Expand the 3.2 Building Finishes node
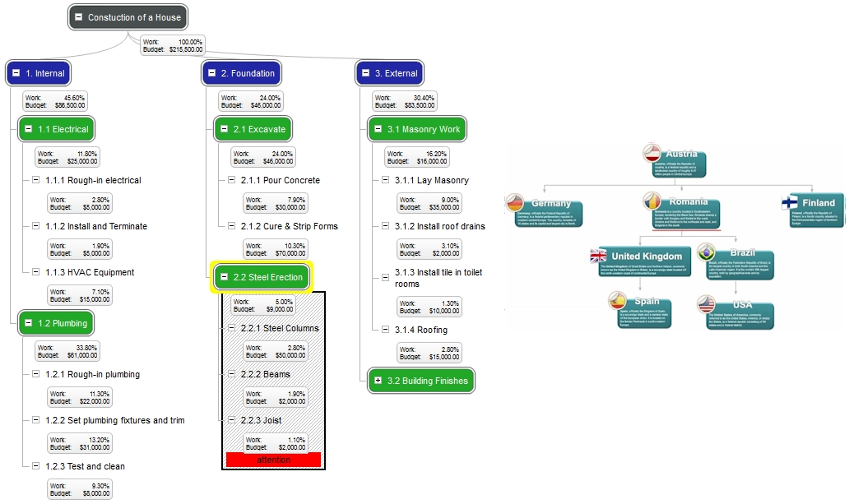This screenshot has height=504, width=849. coord(378,381)
